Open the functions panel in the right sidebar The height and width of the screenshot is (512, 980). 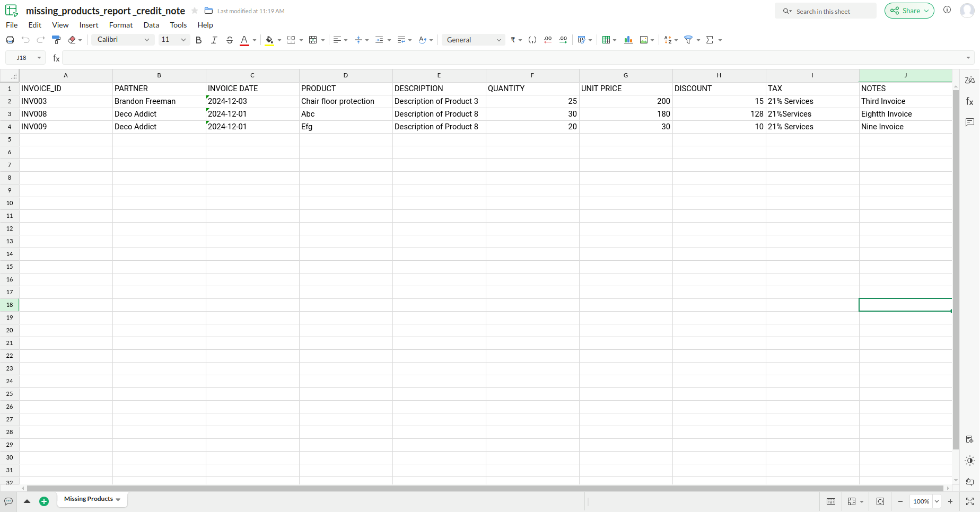click(x=970, y=101)
